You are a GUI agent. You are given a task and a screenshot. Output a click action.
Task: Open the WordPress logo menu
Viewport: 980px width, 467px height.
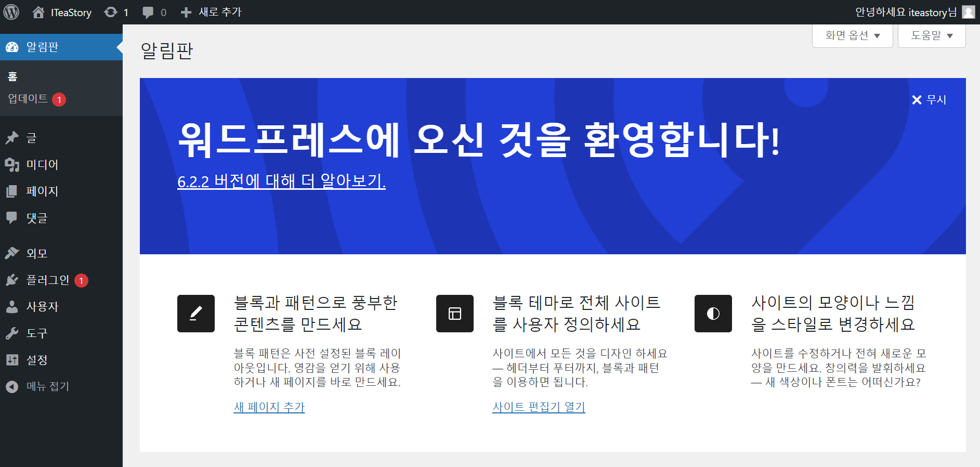click(x=11, y=12)
